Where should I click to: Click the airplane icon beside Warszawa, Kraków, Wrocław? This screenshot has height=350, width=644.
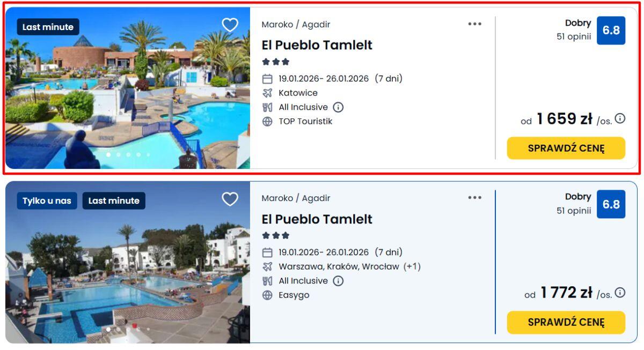[267, 267]
